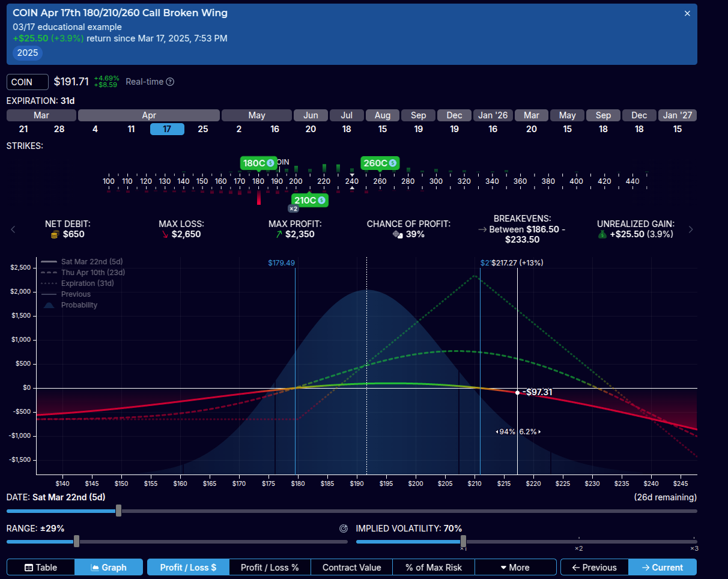
Task: Click the 39% chance of profit value
Action: pos(415,234)
